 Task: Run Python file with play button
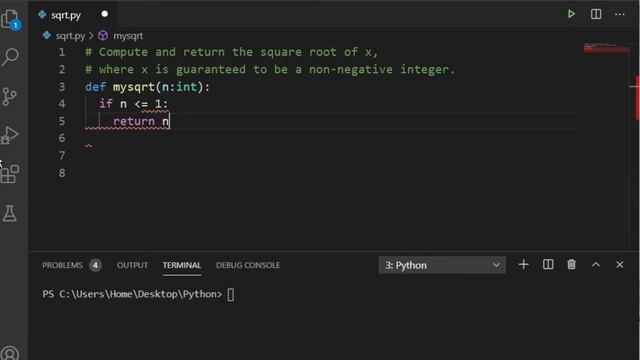571,14
